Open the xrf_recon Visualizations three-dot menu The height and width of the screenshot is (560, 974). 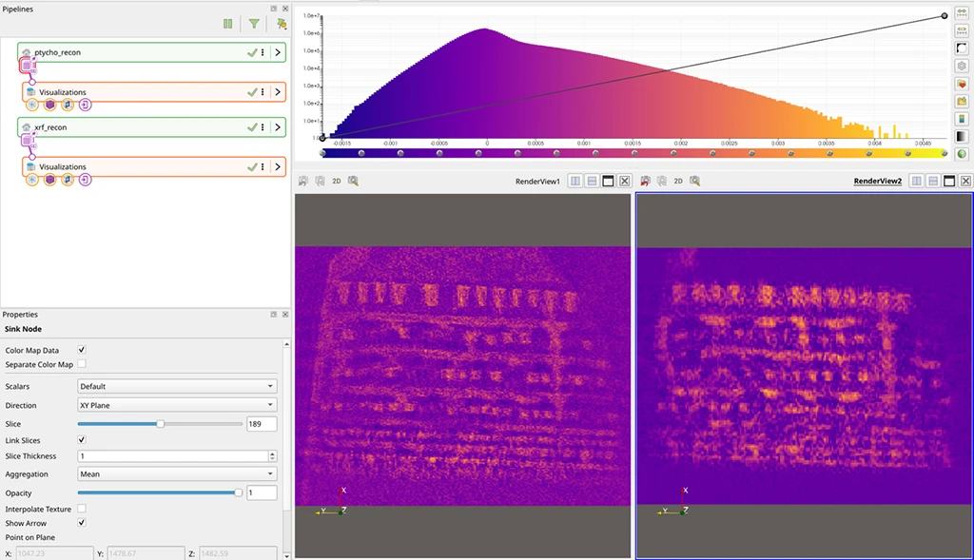click(263, 167)
